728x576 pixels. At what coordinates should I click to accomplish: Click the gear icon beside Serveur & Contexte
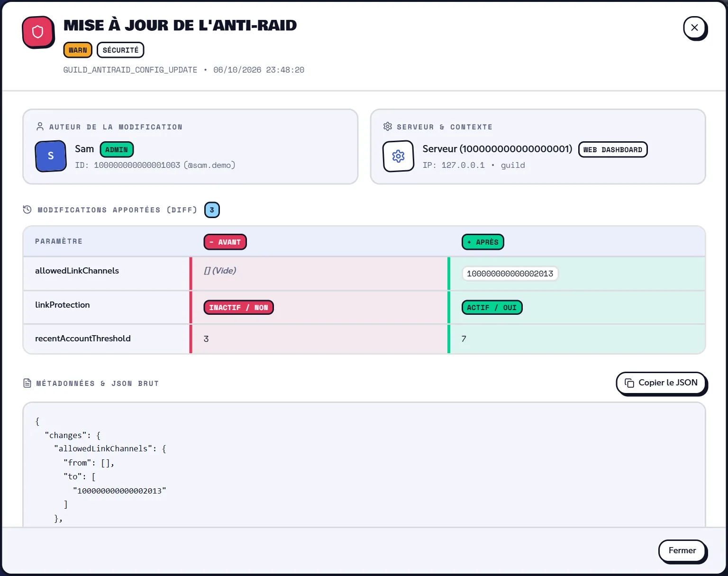click(388, 127)
